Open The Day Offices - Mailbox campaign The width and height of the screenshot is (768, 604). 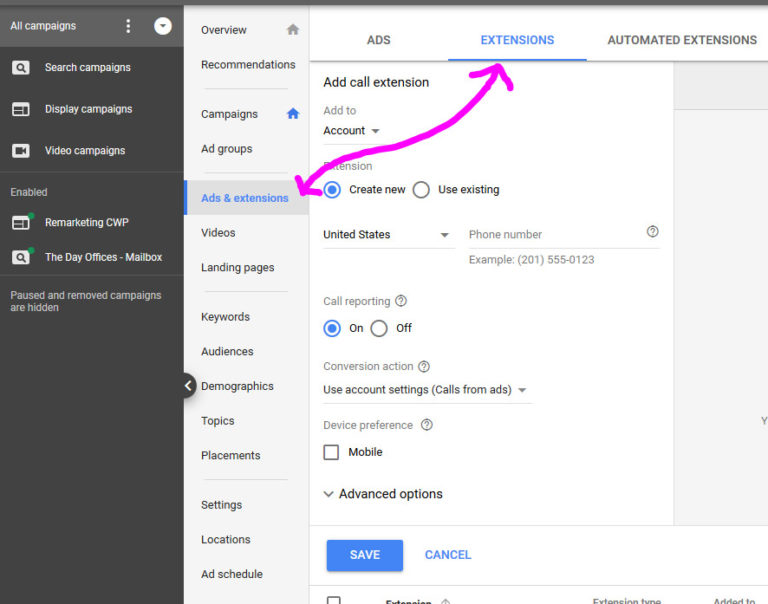[103, 257]
